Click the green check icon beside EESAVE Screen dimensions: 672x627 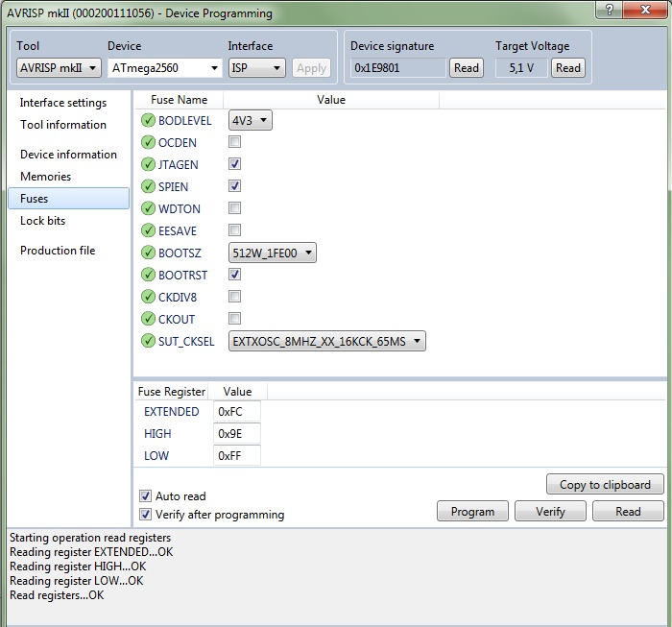click(148, 230)
